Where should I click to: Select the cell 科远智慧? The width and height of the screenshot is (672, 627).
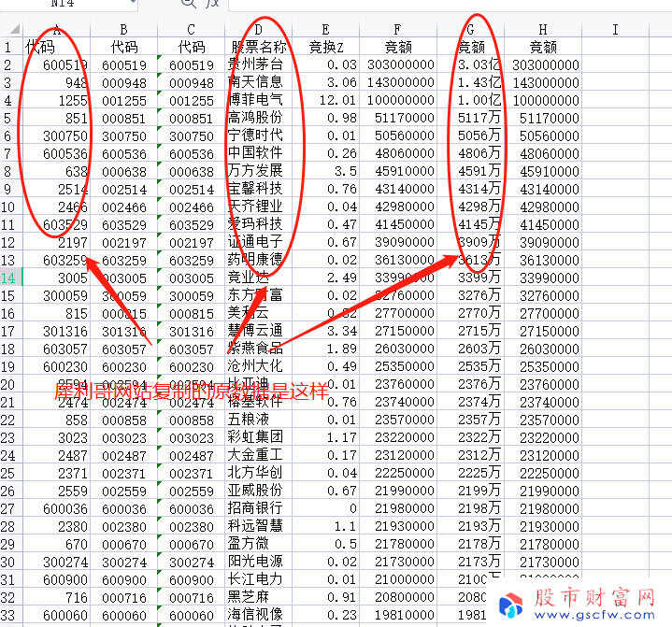259,526
